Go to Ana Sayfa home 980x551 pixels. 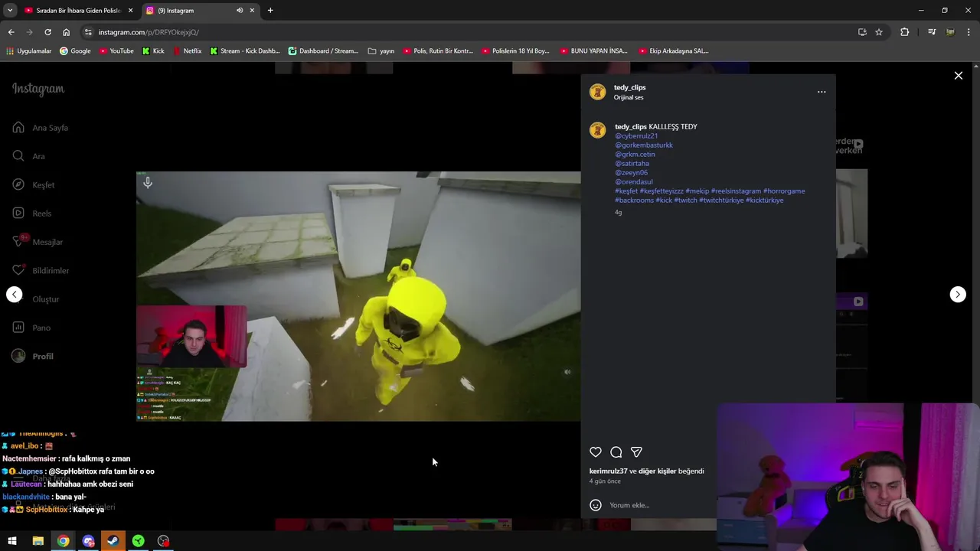pyautogui.click(x=41, y=128)
